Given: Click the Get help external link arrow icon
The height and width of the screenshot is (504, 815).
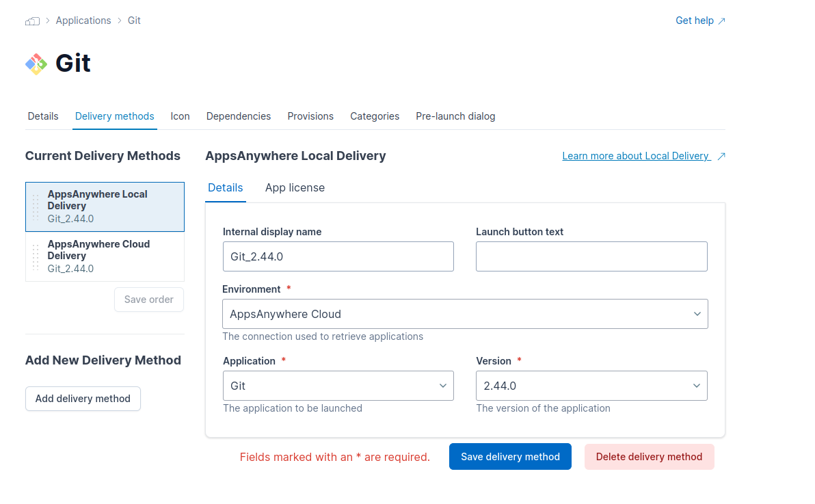Looking at the screenshot, I should pos(721,21).
